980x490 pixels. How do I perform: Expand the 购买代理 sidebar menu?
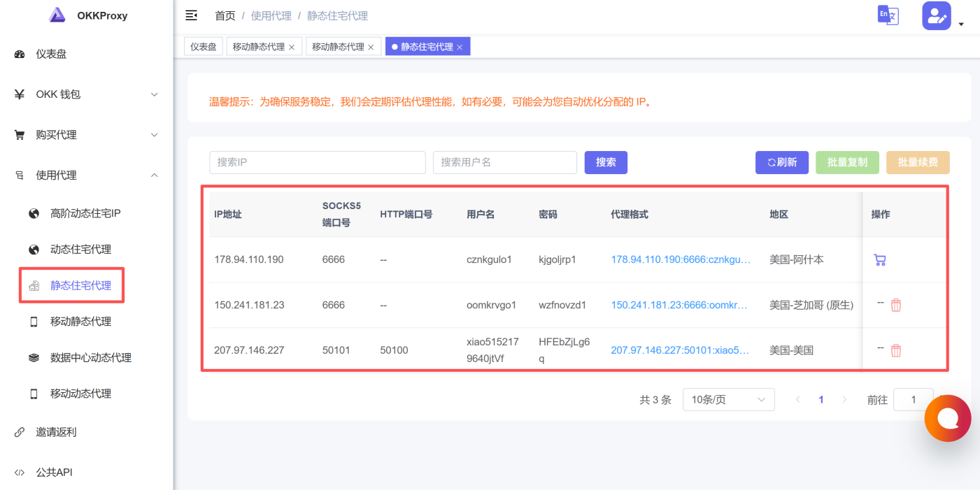86,135
